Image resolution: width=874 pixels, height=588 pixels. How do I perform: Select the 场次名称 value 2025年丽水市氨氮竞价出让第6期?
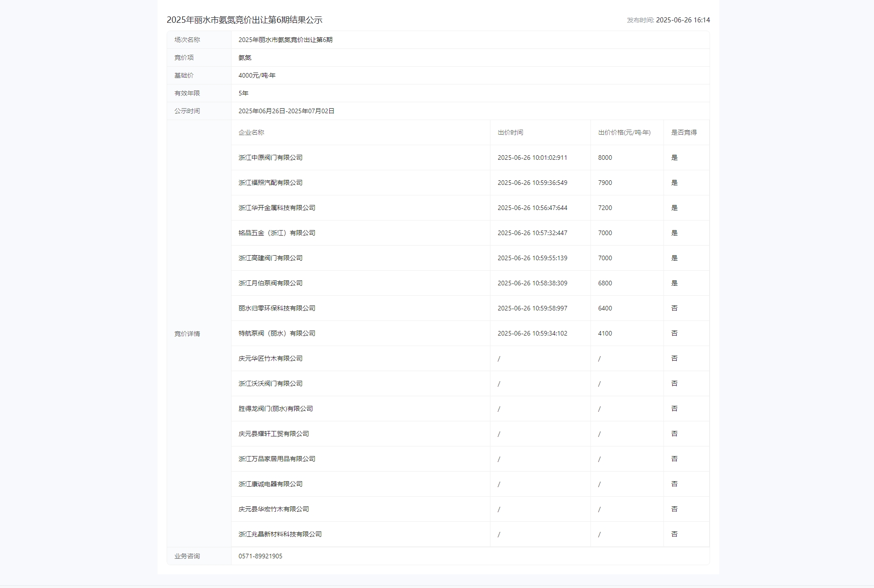(285, 40)
